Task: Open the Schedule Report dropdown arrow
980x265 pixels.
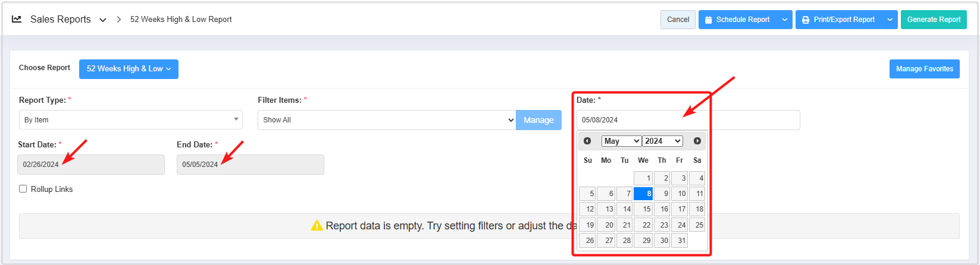Action: [x=785, y=20]
